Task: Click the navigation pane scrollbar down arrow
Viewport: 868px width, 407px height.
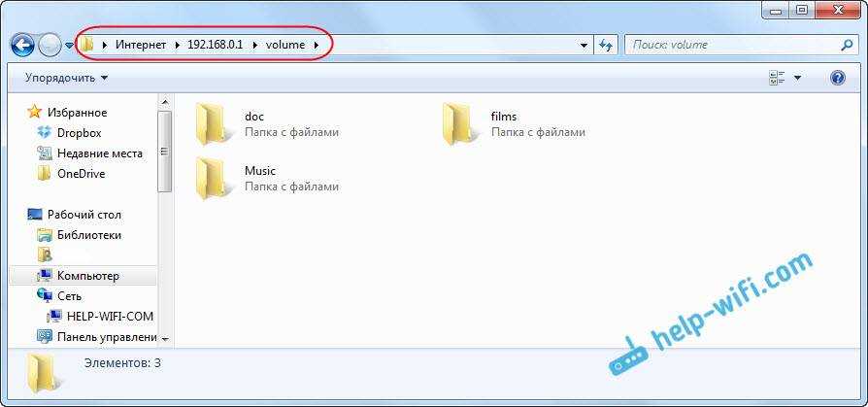Action: click(x=164, y=339)
